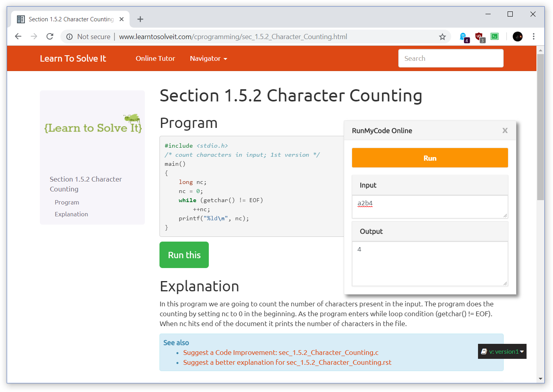This screenshot has width=553, height=392.
Task: Click the Input panel label
Action: 368,185
